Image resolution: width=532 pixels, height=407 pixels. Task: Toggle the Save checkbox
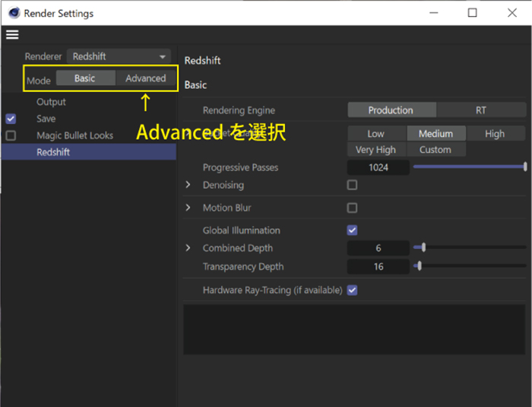pyautogui.click(x=11, y=119)
